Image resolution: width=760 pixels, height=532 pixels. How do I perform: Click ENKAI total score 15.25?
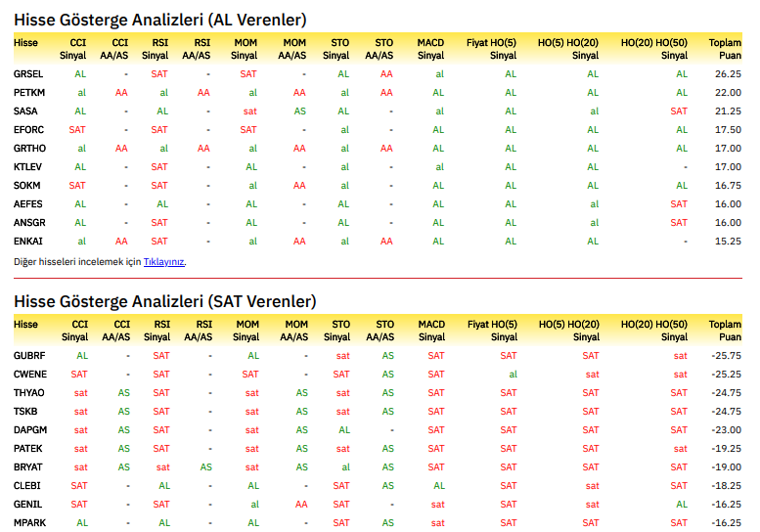[728, 242]
